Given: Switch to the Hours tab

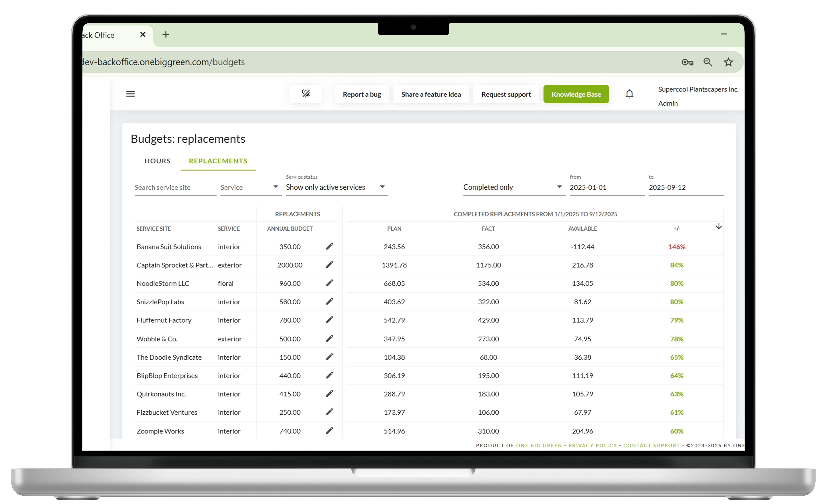Looking at the screenshot, I should pyautogui.click(x=157, y=161).
